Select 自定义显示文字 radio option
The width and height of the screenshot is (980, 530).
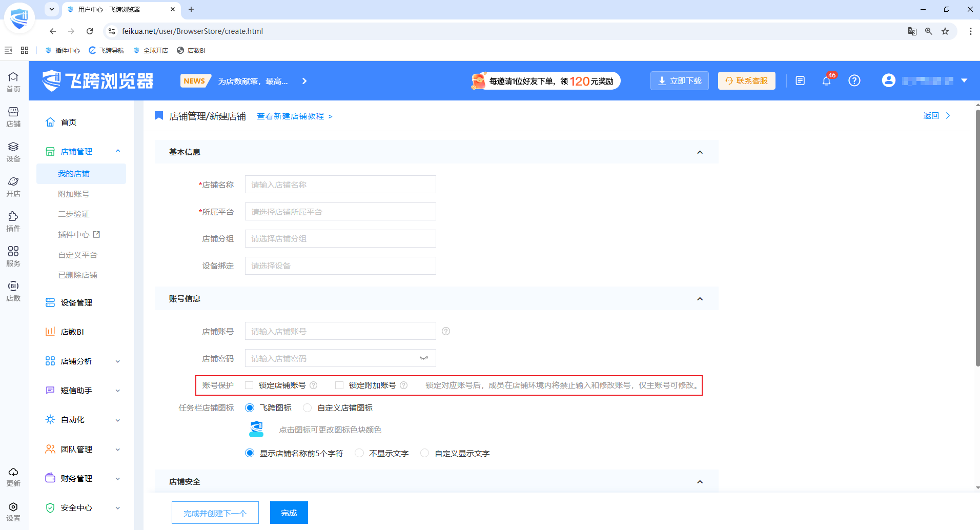coord(425,453)
